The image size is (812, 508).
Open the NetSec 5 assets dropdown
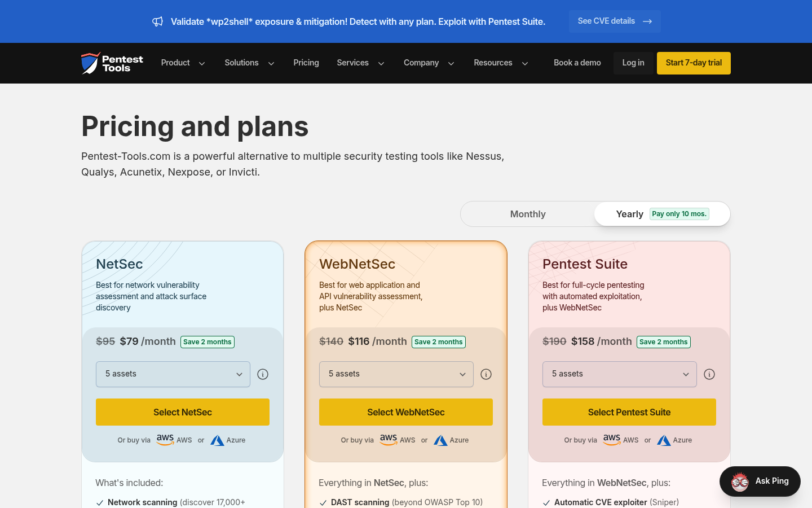tap(173, 374)
